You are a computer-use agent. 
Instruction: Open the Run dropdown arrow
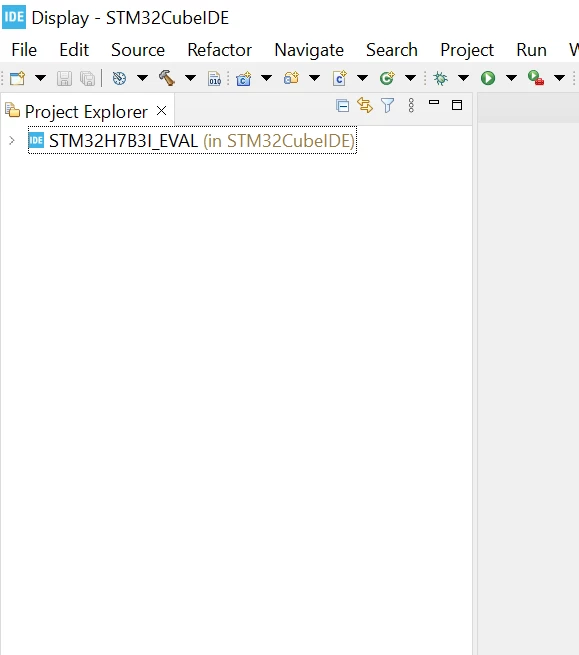click(511, 78)
